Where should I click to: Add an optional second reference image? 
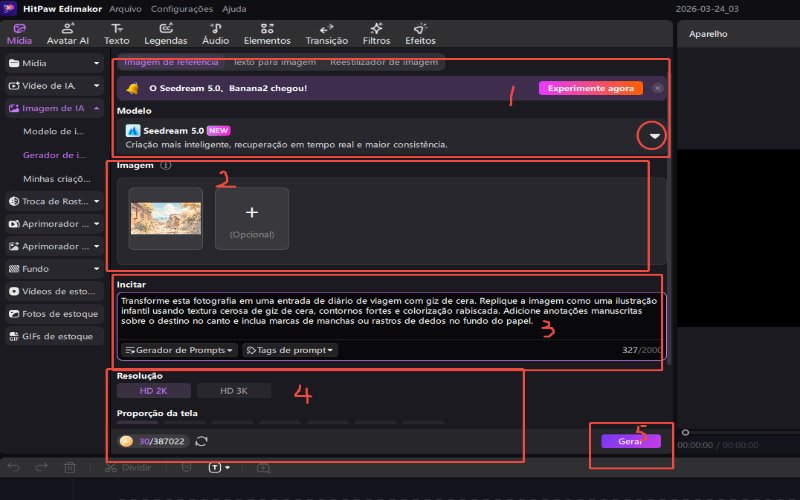tap(252, 218)
